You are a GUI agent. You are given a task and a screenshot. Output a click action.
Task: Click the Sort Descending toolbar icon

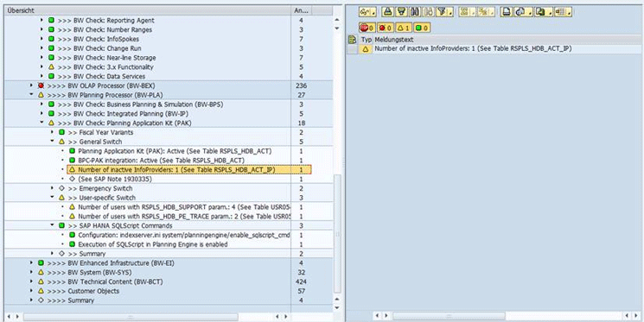(x=402, y=12)
